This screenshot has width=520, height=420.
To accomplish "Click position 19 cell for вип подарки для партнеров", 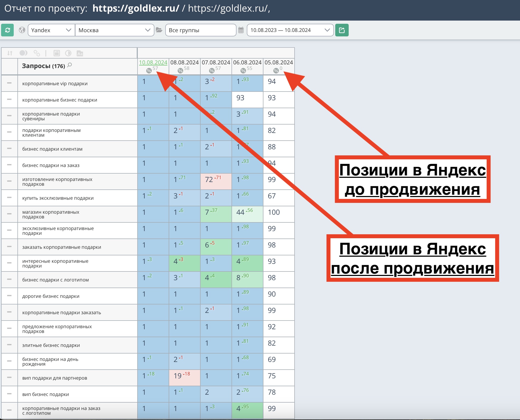I will tap(185, 378).
